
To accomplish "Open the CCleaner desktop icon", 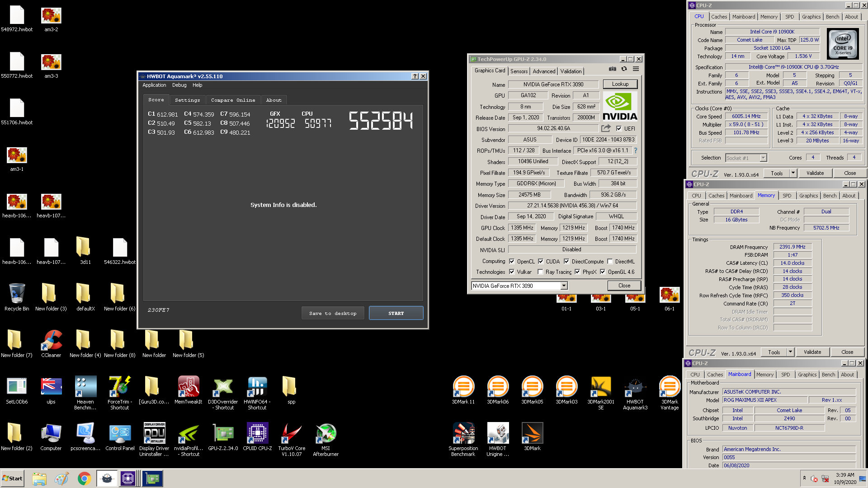I will (x=51, y=344).
